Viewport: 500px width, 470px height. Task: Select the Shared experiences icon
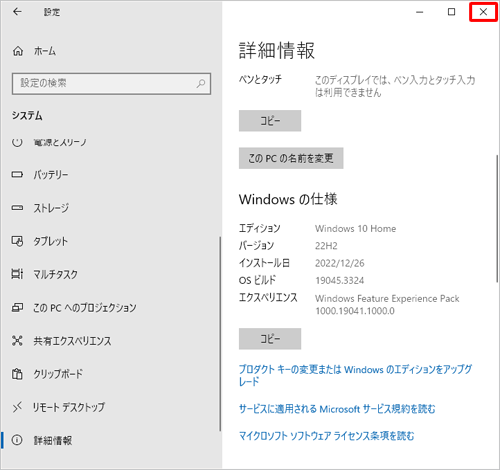(x=17, y=341)
